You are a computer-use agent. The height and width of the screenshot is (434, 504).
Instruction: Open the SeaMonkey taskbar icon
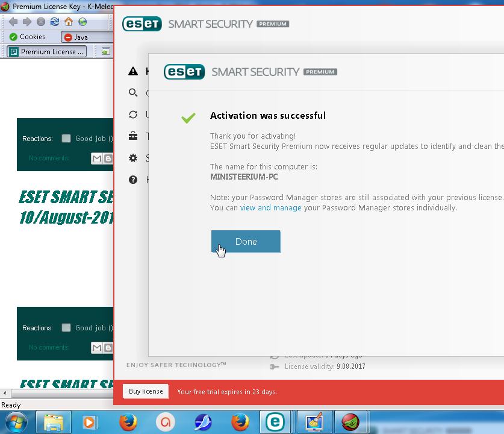point(203,422)
